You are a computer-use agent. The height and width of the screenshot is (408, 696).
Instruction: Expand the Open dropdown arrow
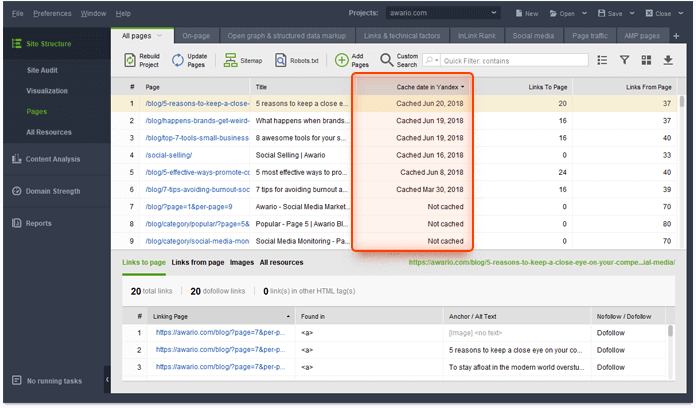[x=584, y=13]
